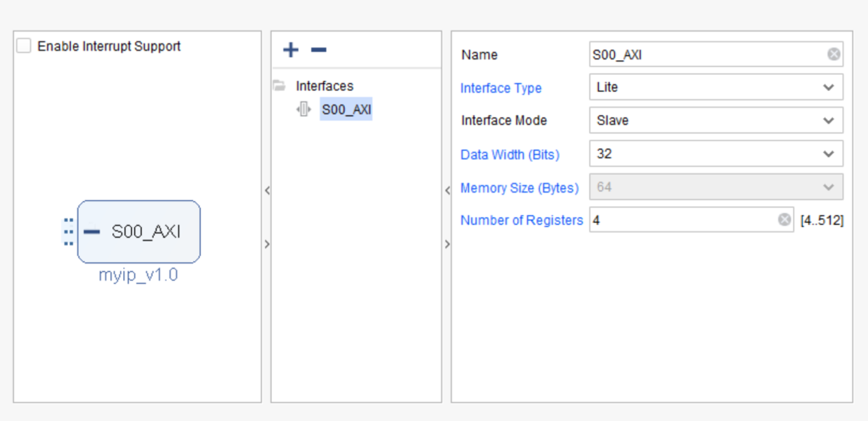
Task: Click the bus port dots on myip block
Action: 69,231
